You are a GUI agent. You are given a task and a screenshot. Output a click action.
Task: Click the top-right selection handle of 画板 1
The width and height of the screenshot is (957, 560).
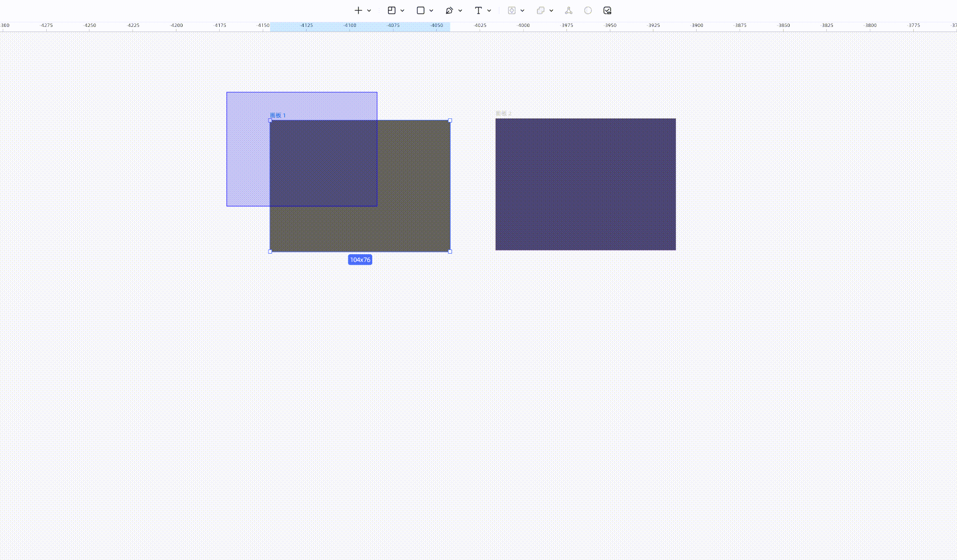(450, 120)
